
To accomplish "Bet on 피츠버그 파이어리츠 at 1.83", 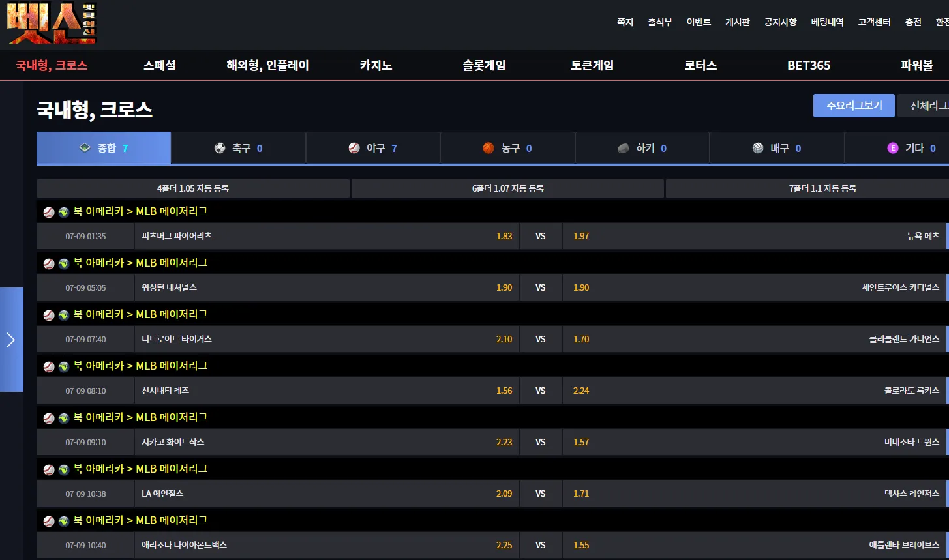I will pyautogui.click(x=327, y=236).
